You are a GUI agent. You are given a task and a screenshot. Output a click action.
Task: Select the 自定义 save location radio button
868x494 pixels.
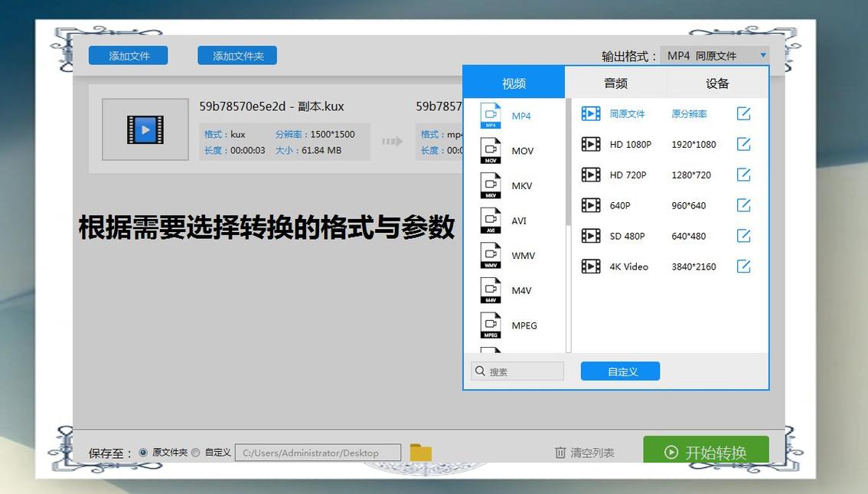point(194,452)
